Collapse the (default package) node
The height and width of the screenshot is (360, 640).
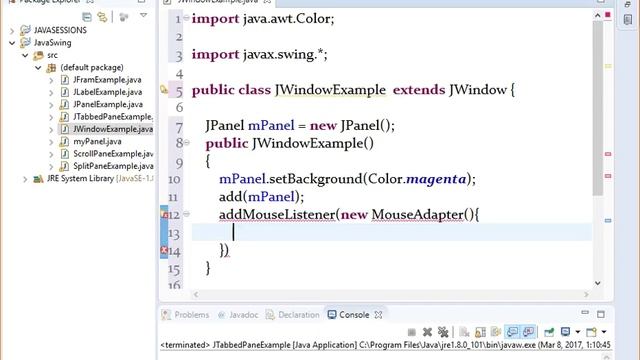point(38,68)
